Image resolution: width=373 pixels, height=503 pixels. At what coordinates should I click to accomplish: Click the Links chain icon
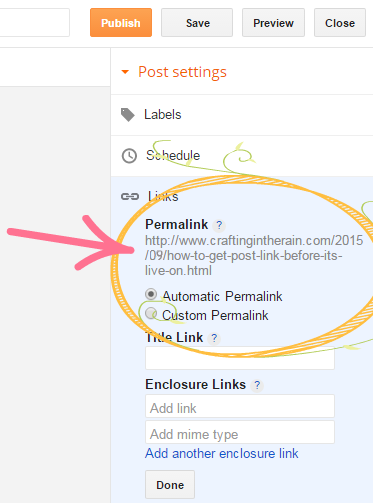point(130,197)
